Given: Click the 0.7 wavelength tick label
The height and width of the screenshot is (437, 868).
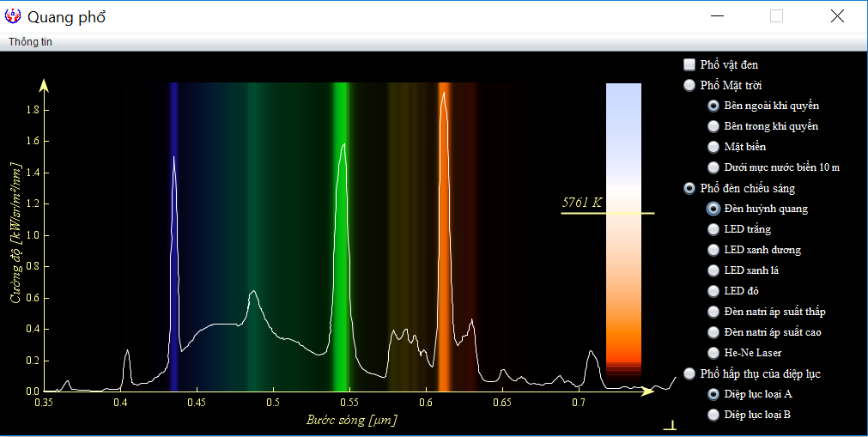Looking at the screenshot, I should 579,403.
